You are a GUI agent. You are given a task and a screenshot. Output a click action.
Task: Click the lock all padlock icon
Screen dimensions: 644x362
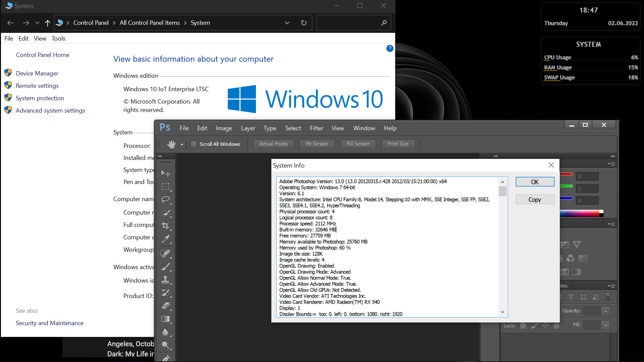tap(556, 325)
